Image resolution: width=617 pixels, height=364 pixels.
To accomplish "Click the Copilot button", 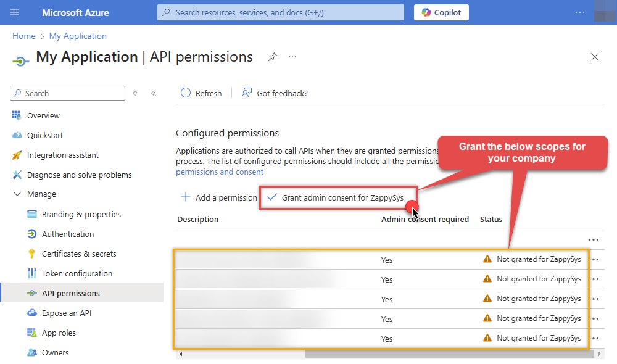I will point(441,12).
